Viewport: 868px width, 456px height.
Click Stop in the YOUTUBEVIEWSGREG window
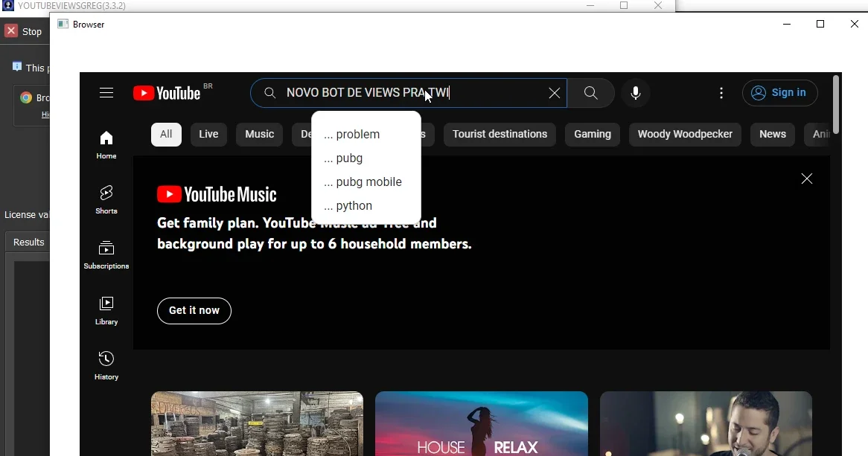23,31
